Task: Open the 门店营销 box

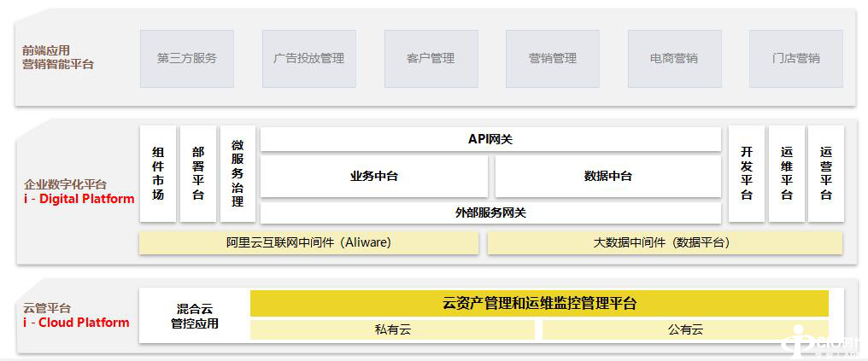Action: tap(795, 58)
